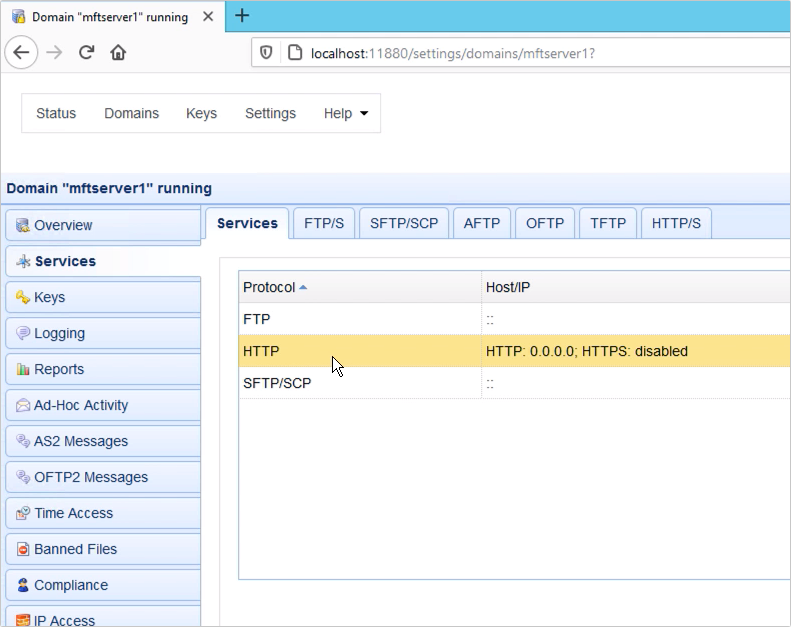Click the Keys sidebar key icon
The image size is (791, 627).
tap(23, 297)
